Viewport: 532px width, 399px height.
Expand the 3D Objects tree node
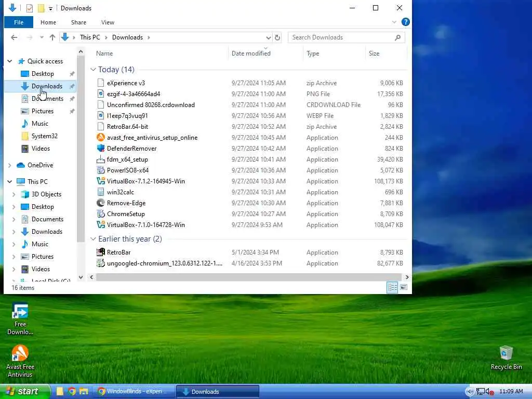[14, 194]
